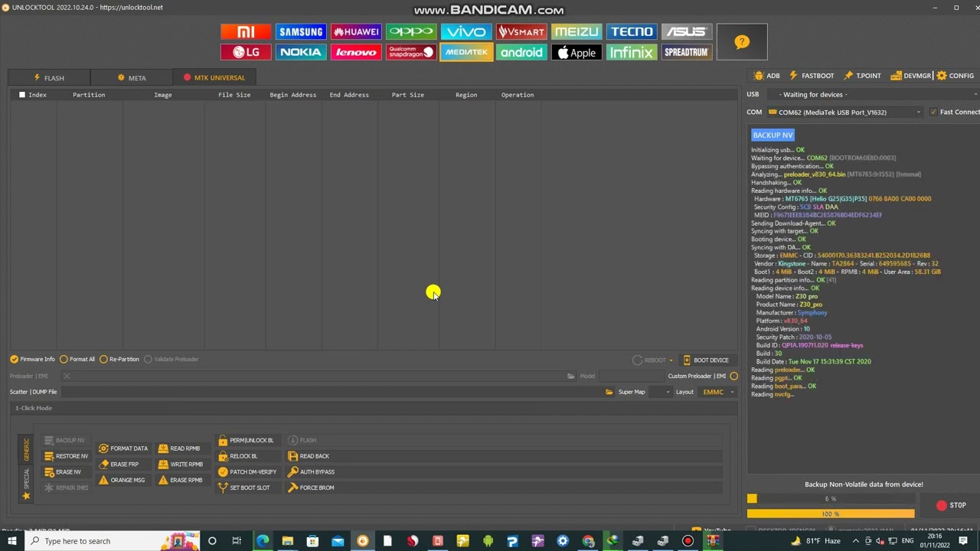Select the Android platform icon
The width and height of the screenshot is (980, 551).
[521, 52]
